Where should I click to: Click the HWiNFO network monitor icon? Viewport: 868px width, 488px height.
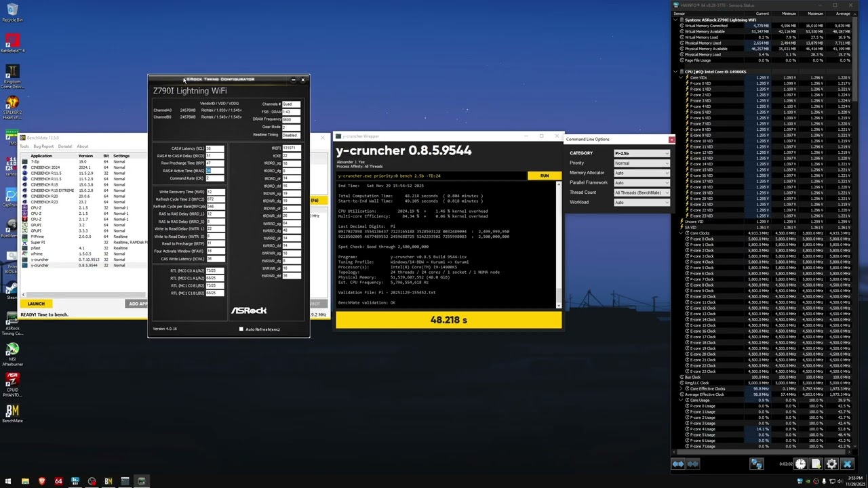tap(756, 464)
